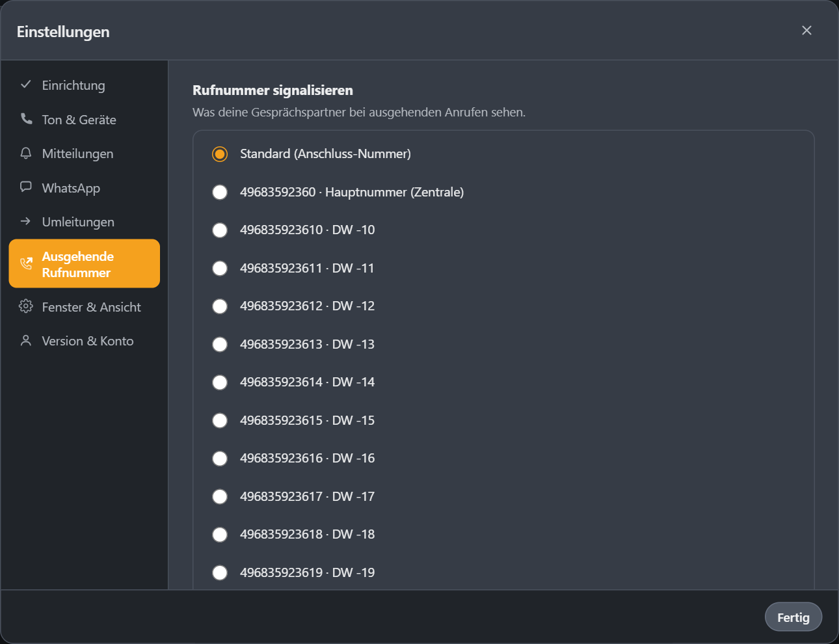Click the arrow icon beside Umleitungen

click(x=26, y=222)
